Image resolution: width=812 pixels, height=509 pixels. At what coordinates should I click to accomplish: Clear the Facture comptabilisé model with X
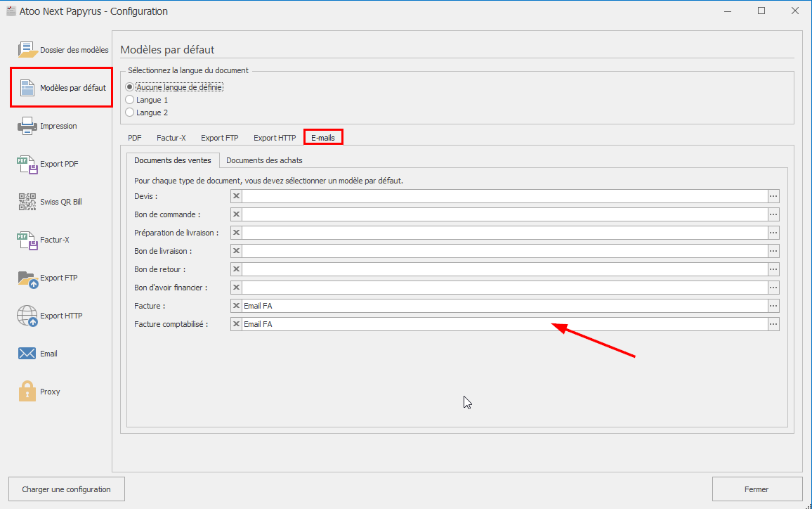pos(237,324)
